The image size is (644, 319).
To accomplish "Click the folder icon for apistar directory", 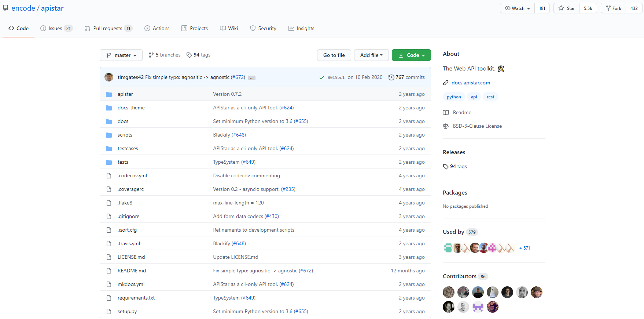I will (x=109, y=94).
